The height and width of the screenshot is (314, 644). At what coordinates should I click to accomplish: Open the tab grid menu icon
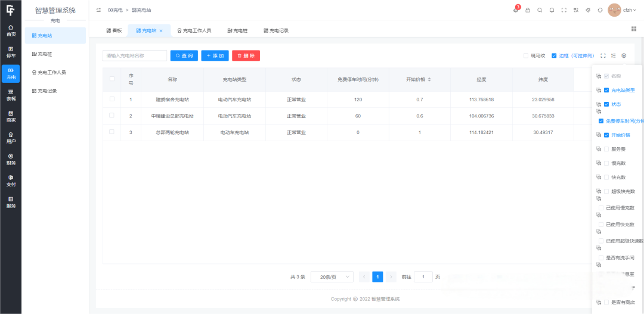click(x=634, y=29)
